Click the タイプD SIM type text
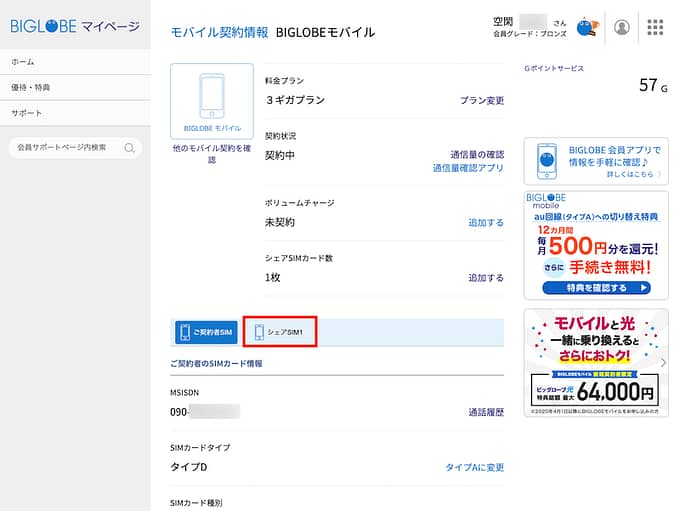The width and height of the screenshot is (680, 511). (189, 467)
